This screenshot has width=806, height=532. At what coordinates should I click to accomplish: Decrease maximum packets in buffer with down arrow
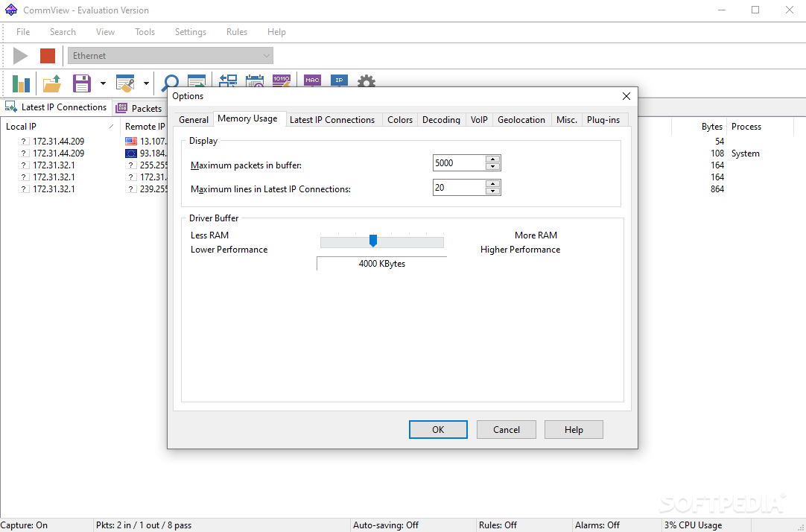pos(493,167)
